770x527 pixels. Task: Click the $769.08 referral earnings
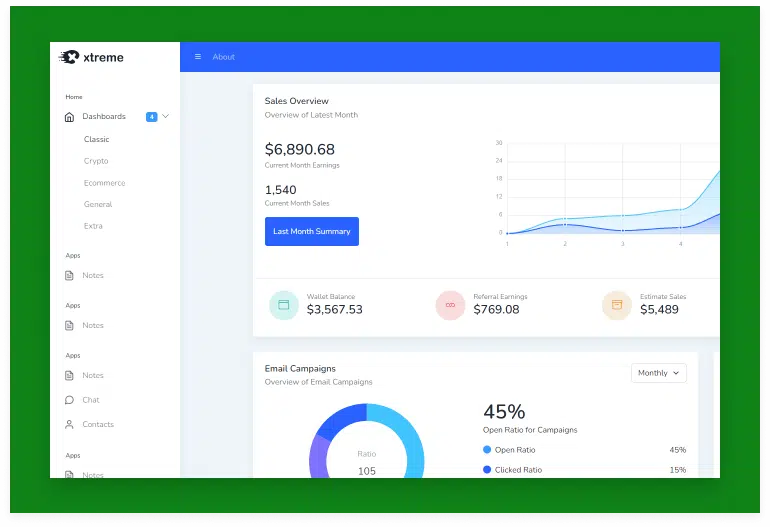pos(496,309)
